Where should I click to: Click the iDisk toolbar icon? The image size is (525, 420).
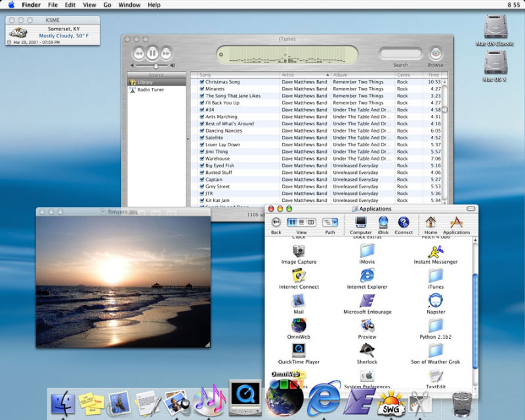(x=383, y=222)
